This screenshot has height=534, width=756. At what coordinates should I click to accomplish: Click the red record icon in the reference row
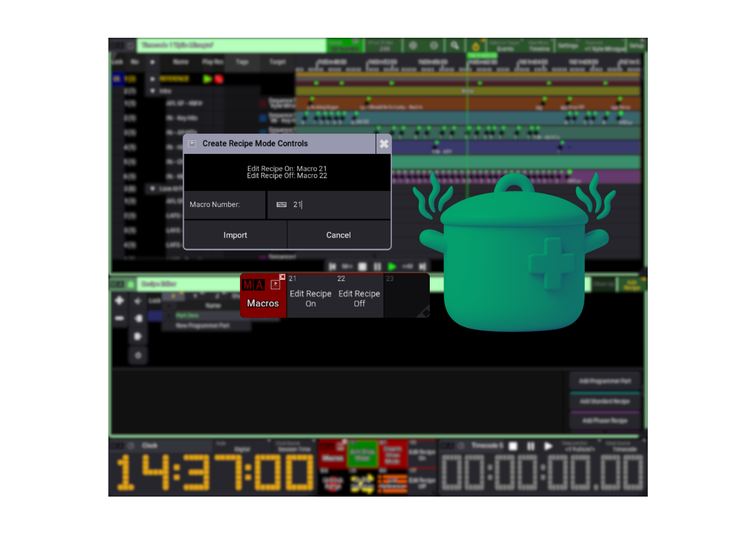coord(219,79)
